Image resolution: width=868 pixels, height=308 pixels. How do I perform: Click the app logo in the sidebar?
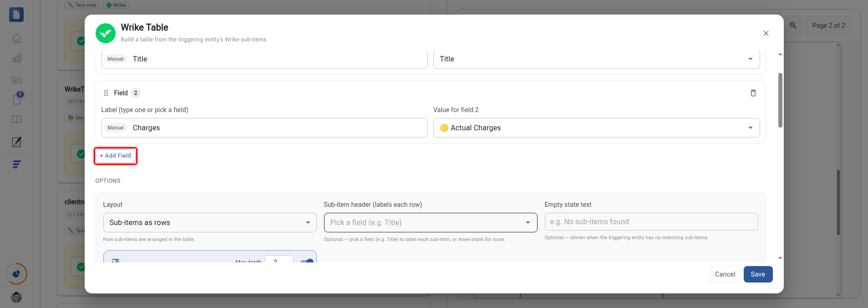[x=16, y=15]
